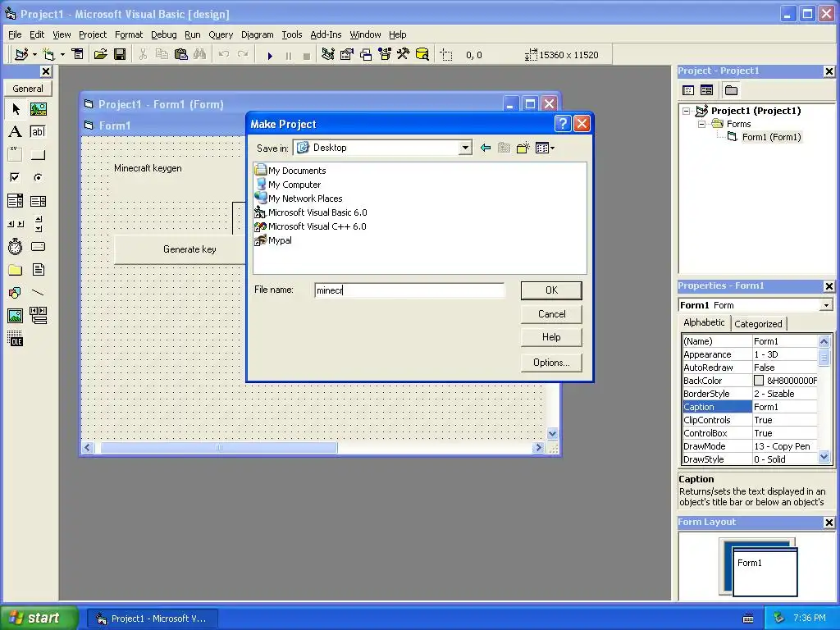840x630 pixels.
Task: Select the CheckBox tool in toolbox
Action: click(16, 177)
